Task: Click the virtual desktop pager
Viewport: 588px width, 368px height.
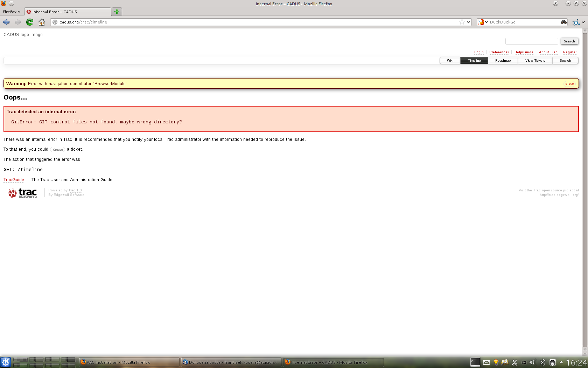Action: [44, 362]
